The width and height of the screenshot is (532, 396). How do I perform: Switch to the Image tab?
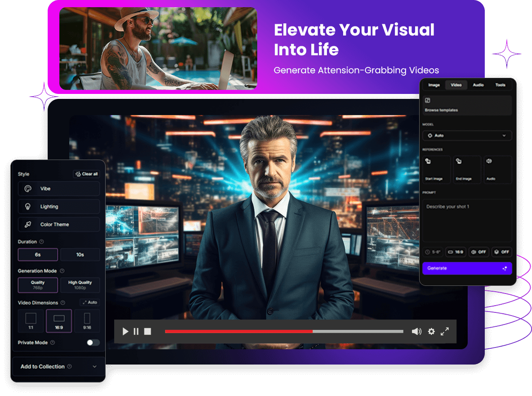tap(434, 85)
